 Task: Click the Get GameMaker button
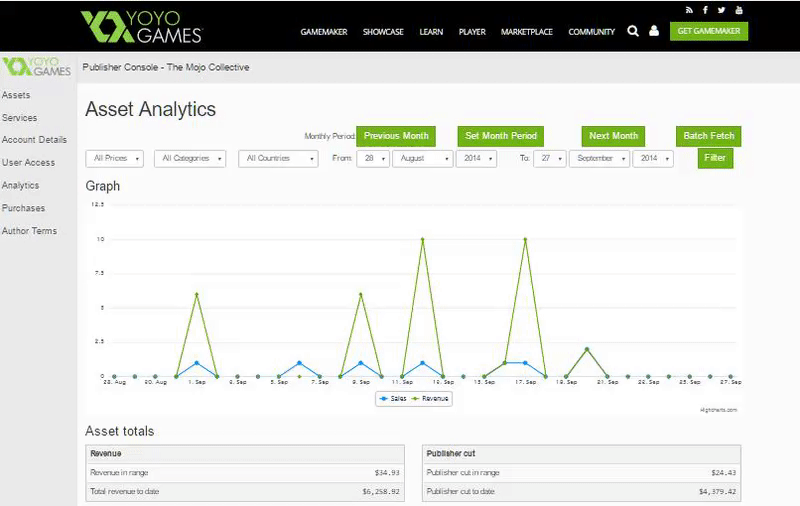(x=709, y=31)
